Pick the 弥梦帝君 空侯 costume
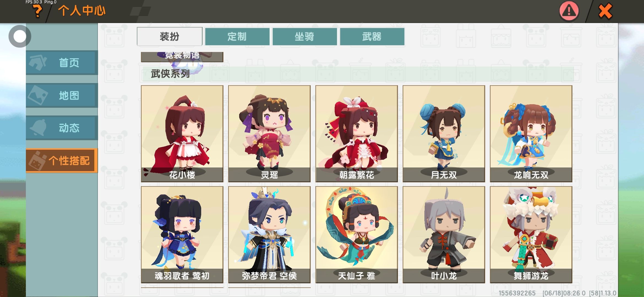This screenshot has height=297, width=644. pos(269,235)
